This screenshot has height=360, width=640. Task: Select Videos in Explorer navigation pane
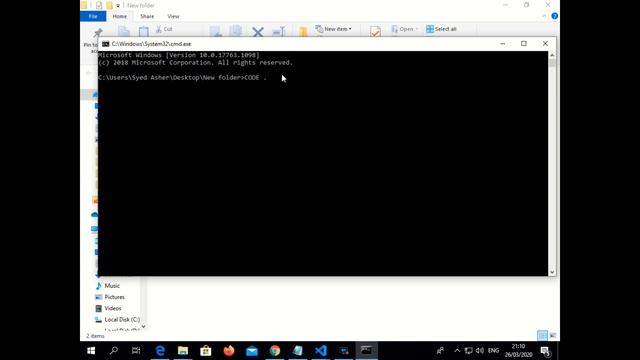(x=113, y=308)
